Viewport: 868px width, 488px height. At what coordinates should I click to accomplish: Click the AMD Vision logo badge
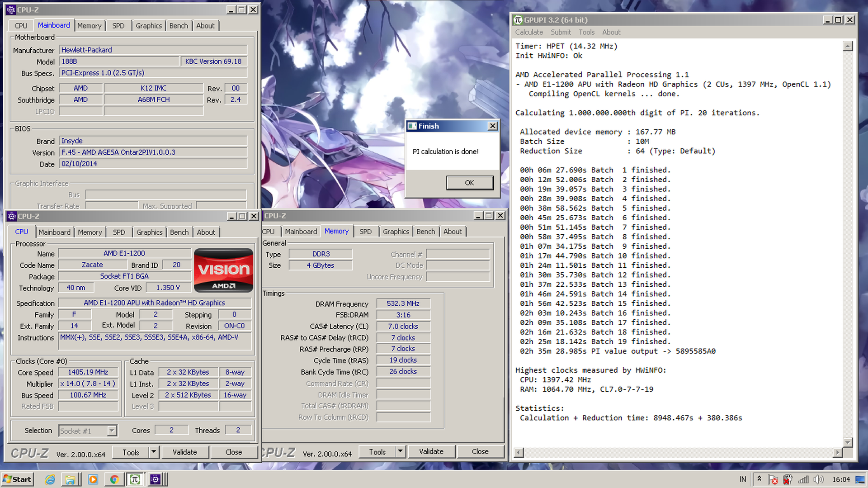[223, 270]
